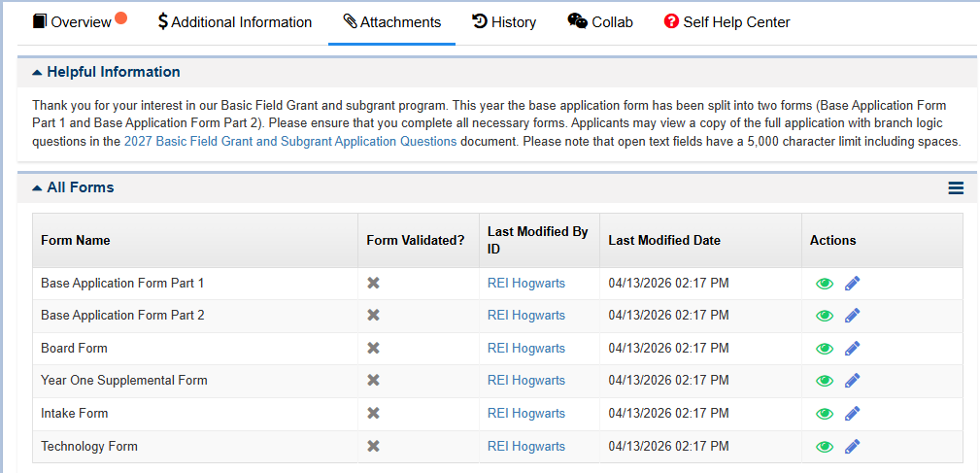Edit the Board Form pencil icon
This screenshot has height=473, width=980.
[x=852, y=349]
